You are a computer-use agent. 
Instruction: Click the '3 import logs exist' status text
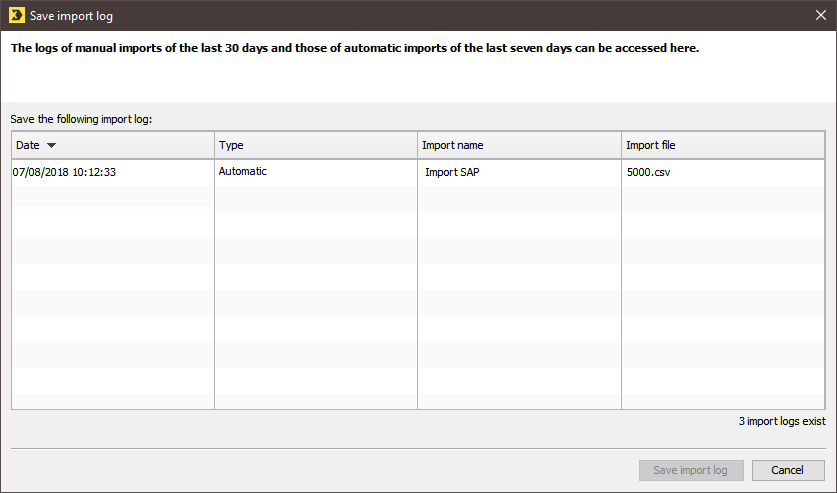[x=782, y=421]
